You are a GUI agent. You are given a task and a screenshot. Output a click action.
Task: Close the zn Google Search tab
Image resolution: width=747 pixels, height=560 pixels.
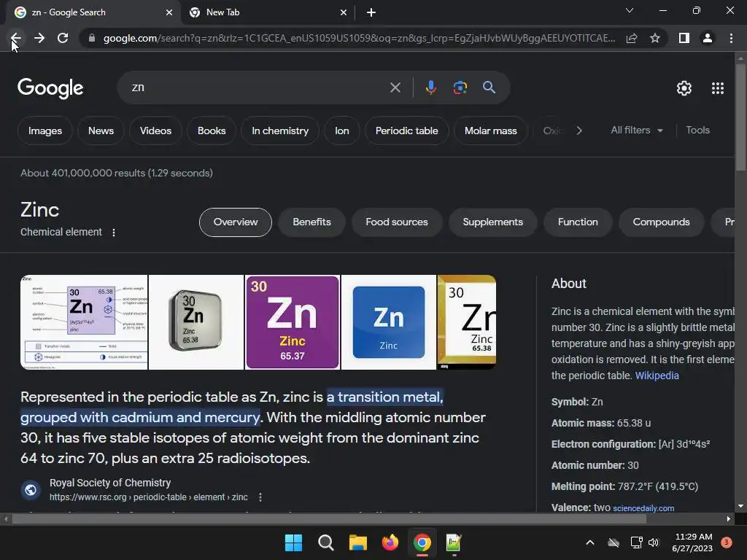click(169, 13)
